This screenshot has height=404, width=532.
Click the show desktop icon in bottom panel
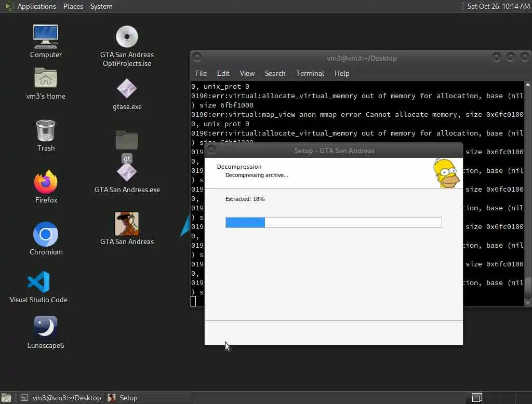tap(6, 398)
